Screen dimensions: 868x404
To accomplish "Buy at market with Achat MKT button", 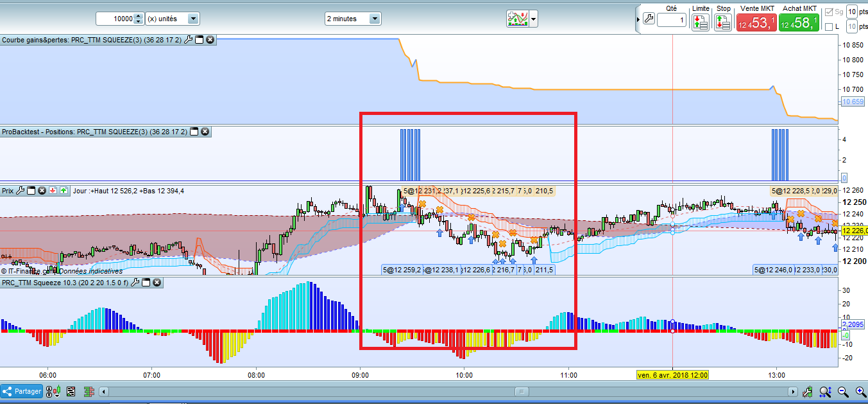I will (799, 22).
